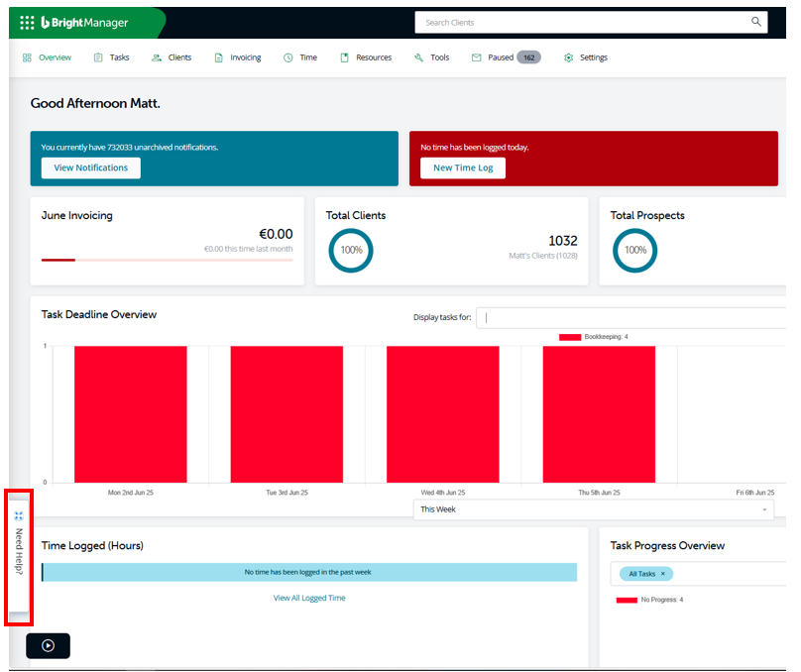This screenshot has height=672, width=801.
Task: Open the Task Progress filter box
Action: [x=698, y=574]
